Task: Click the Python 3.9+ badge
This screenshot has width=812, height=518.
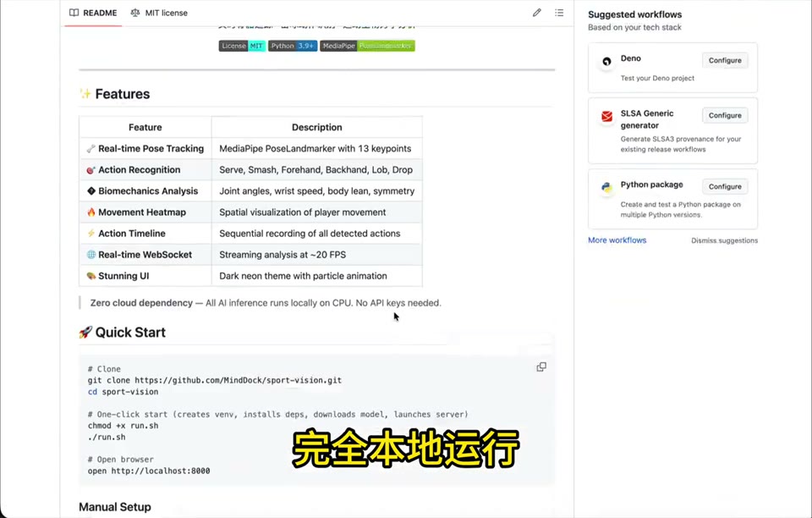Action: click(293, 46)
